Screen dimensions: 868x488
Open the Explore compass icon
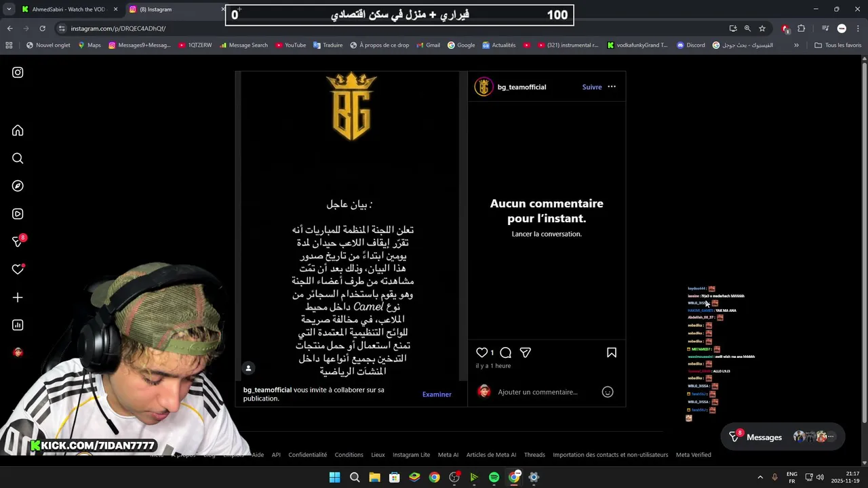tap(18, 186)
